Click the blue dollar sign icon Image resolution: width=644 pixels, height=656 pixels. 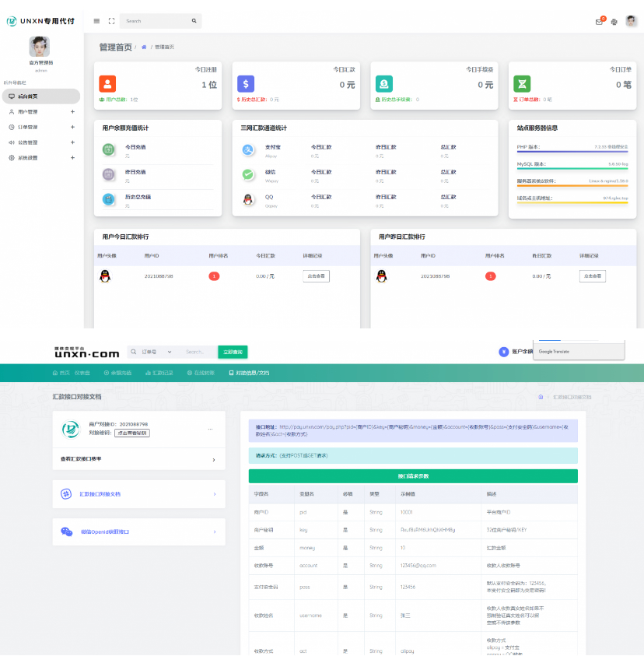(245, 83)
